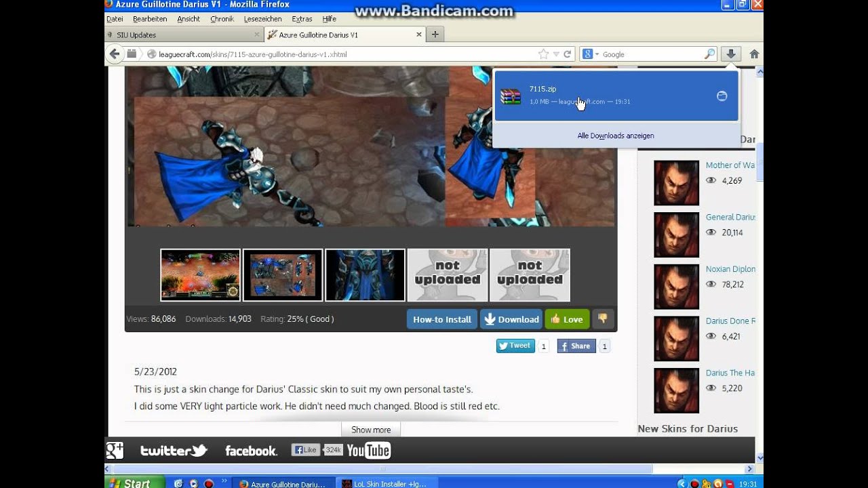
Task: Click Alle Downloads anzeigen link
Action: (x=616, y=136)
